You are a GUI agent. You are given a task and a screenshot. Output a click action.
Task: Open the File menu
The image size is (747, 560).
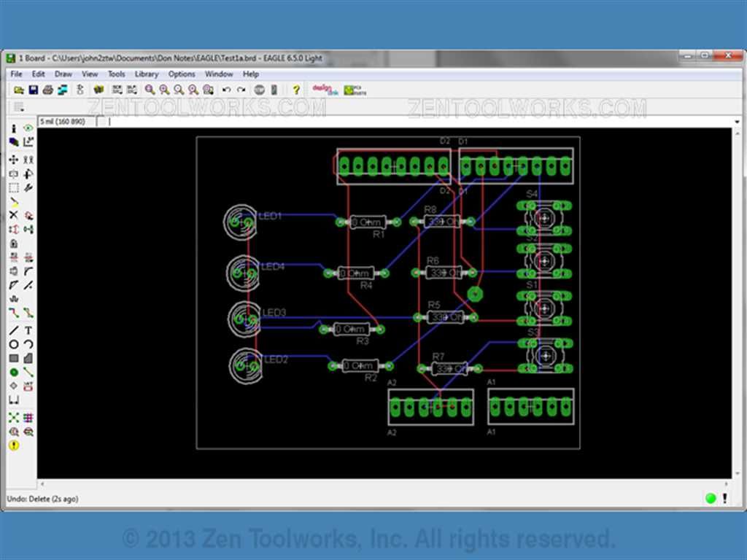16,74
